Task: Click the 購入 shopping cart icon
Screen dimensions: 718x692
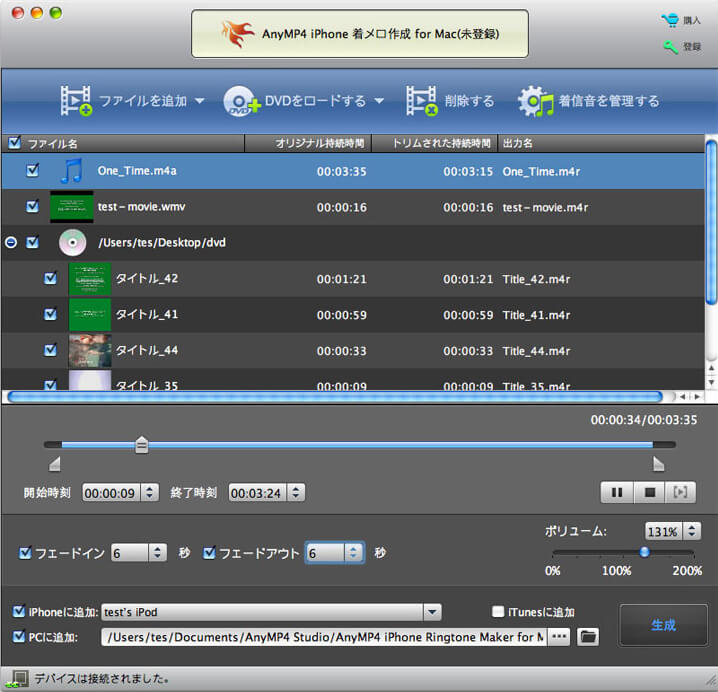Action: click(670, 20)
